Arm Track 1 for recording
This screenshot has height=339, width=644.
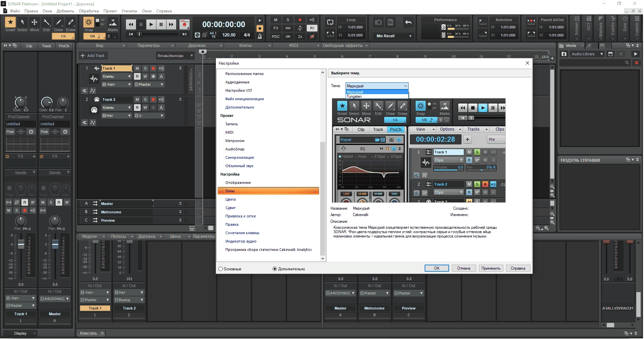(x=153, y=68)
